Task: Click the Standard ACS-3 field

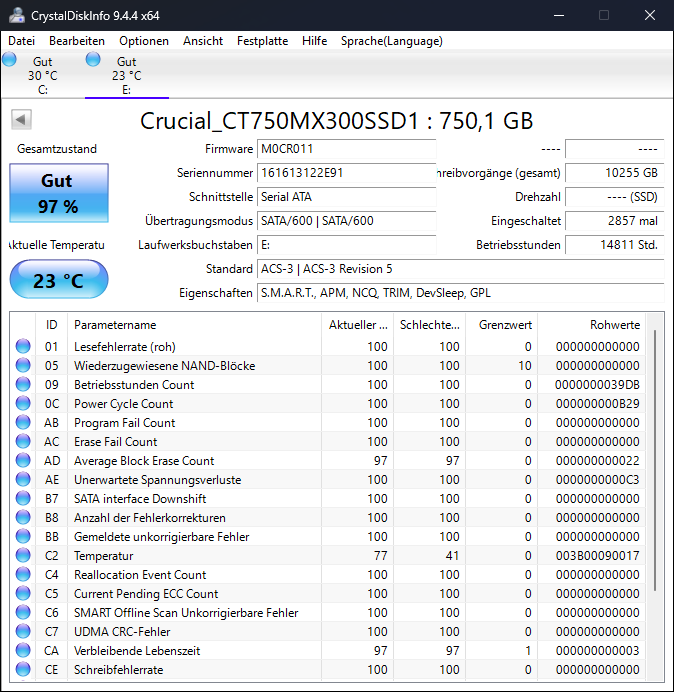Action: tap(460, 269)
